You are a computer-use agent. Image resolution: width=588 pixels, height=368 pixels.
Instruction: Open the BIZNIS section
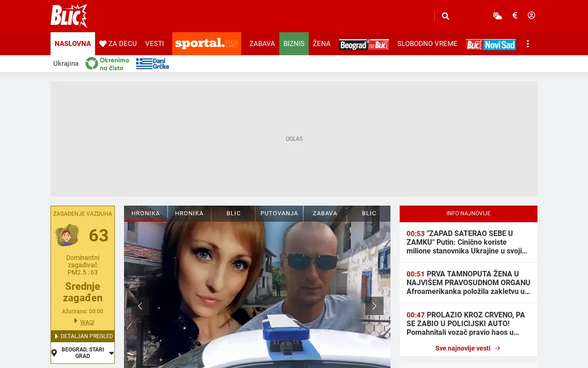pyautogui.click(x=294, y=44)
